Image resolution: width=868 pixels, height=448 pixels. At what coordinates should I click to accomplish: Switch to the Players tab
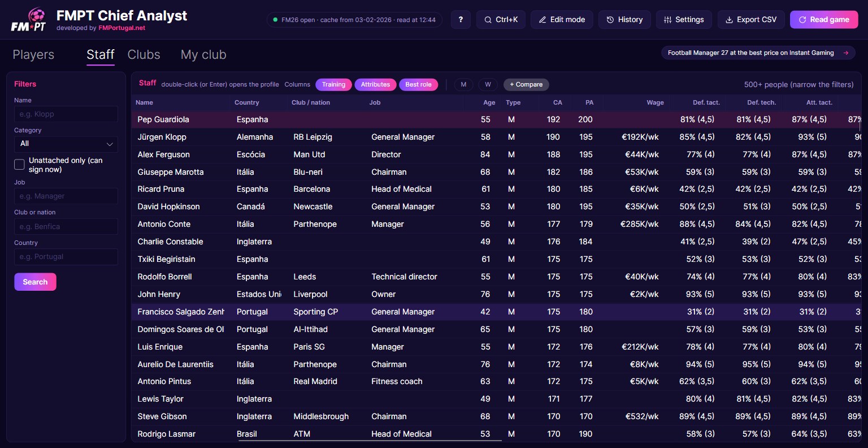[33, 55]
